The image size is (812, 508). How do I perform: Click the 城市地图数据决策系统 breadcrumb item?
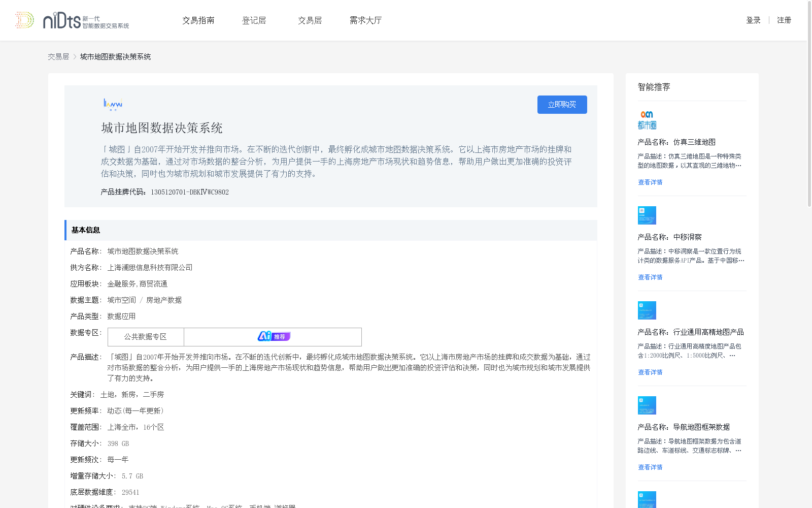coord(115,57)
